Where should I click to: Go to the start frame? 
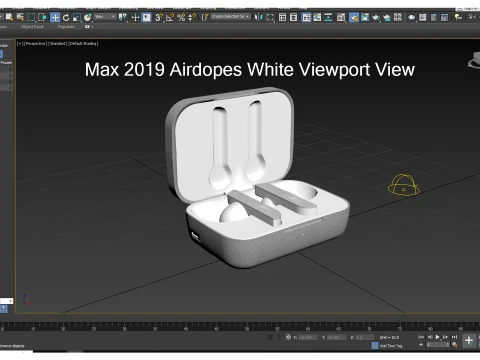point(421,337)
